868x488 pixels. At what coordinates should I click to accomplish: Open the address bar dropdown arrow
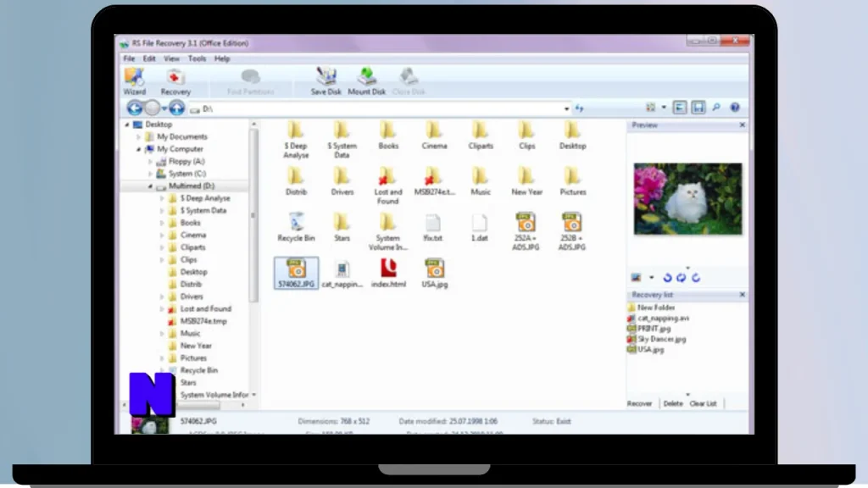point(566,109)
